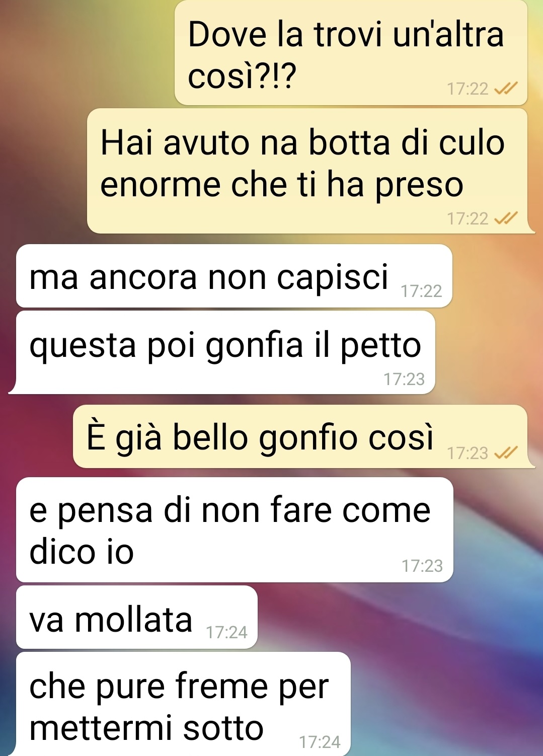Image resolution: width=543 pixels, height=756 pixels.
Task: Tap the 17:23 timestamp under 'questa poi gonfia il petto'
Action: [404, 379]
